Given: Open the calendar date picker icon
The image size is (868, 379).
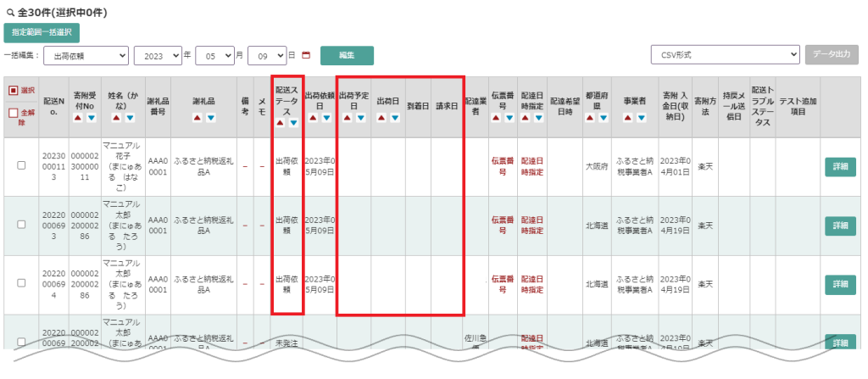Looking at the screenshot, I should click(x=306, y=55).
